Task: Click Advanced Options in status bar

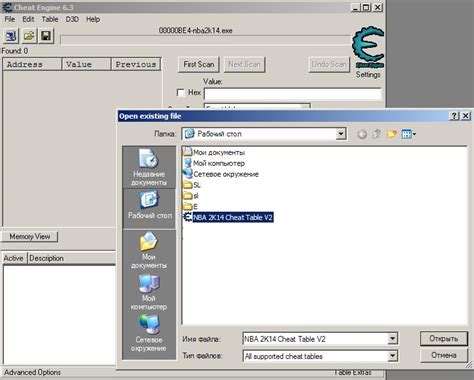Action: [x=32, y=372]
